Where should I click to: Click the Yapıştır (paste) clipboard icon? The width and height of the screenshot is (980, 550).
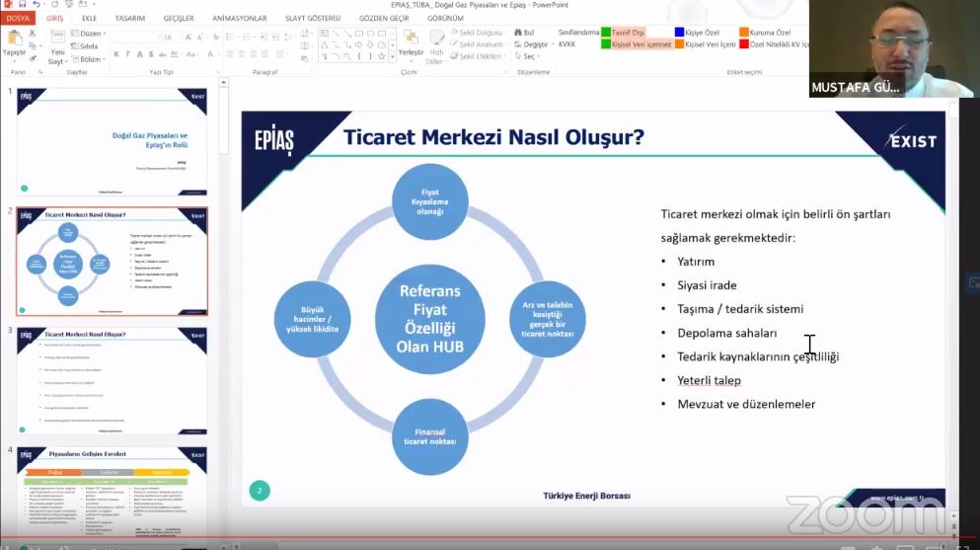[14, 39]
